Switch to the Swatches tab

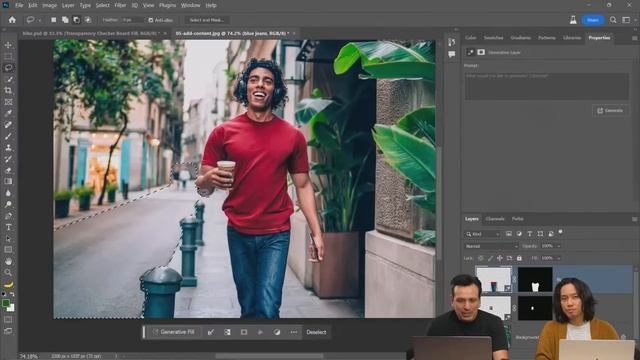[493, 38]
